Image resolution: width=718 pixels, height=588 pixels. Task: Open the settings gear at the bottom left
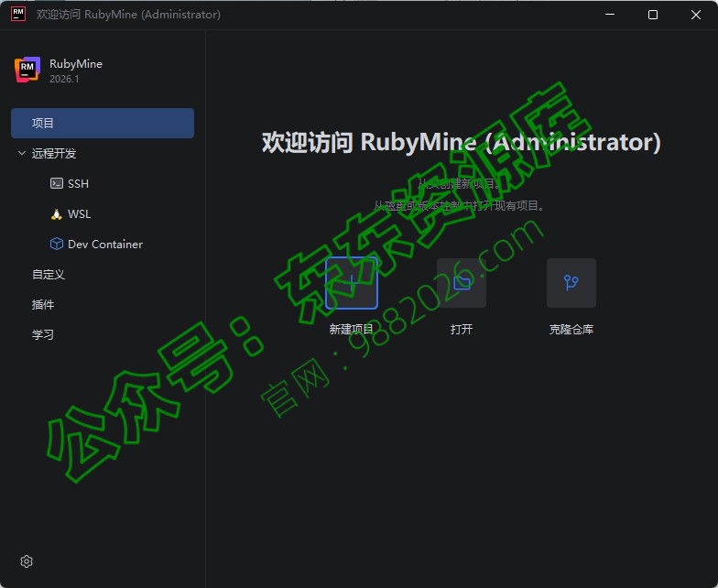(x=27, y=561)
